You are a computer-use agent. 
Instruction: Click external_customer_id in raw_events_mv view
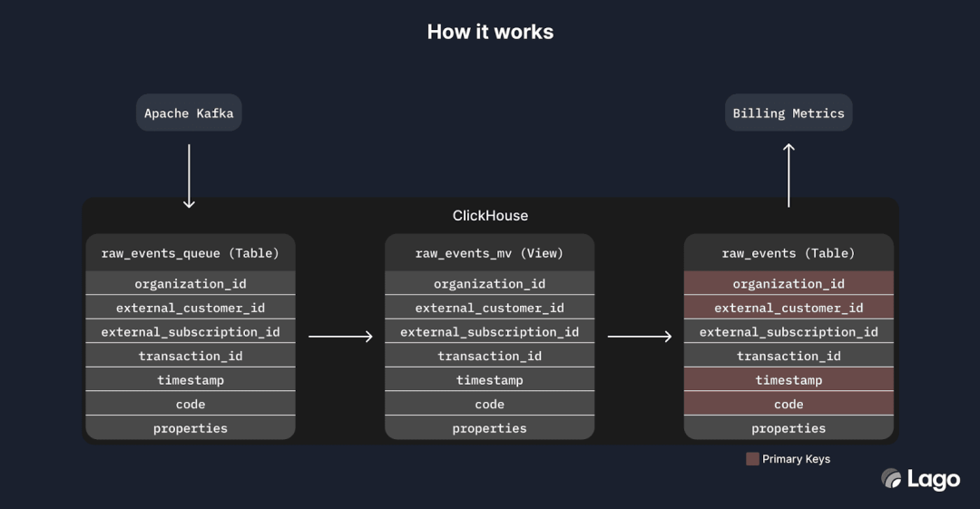(489, 308)
